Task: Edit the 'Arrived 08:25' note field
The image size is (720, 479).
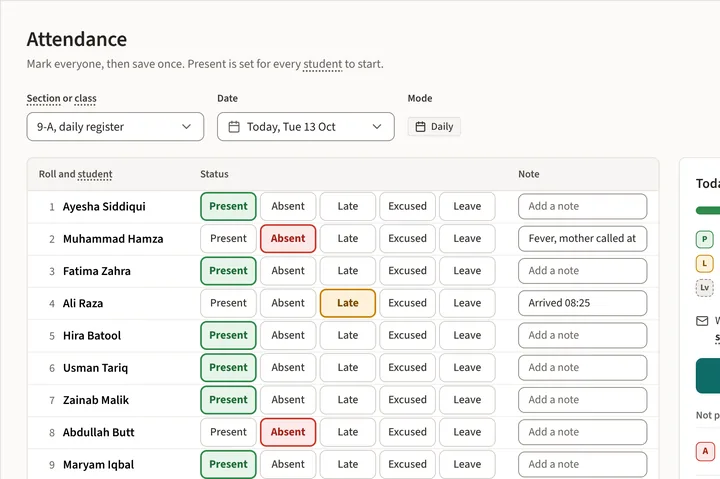Action: pos(583,303)
